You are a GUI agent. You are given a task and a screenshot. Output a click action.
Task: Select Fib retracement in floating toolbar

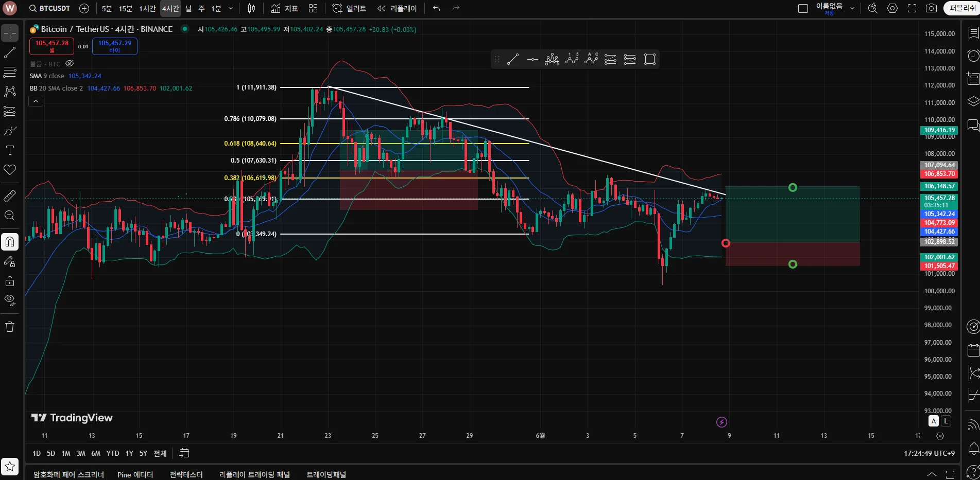coord(610,60)
